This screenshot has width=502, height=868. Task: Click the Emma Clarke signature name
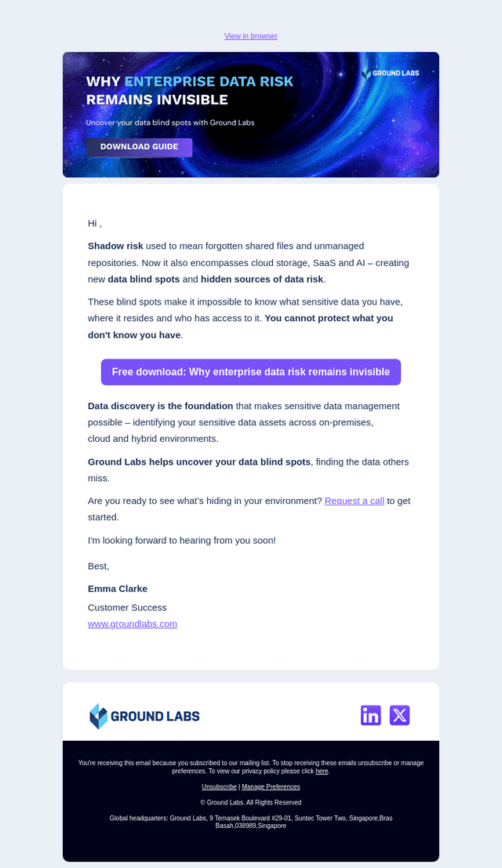pyautogui.click(x=118, y=589)
